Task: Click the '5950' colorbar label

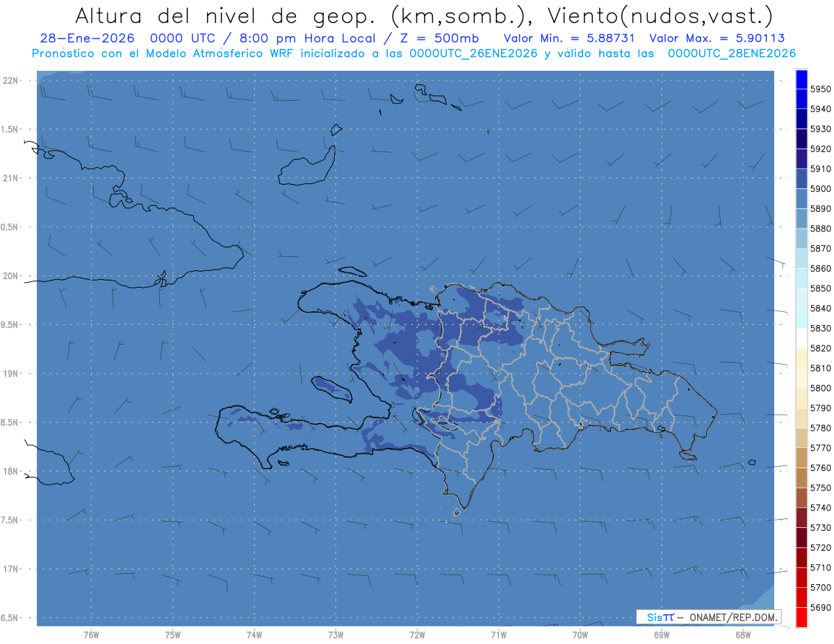Action: pos(820,89)
